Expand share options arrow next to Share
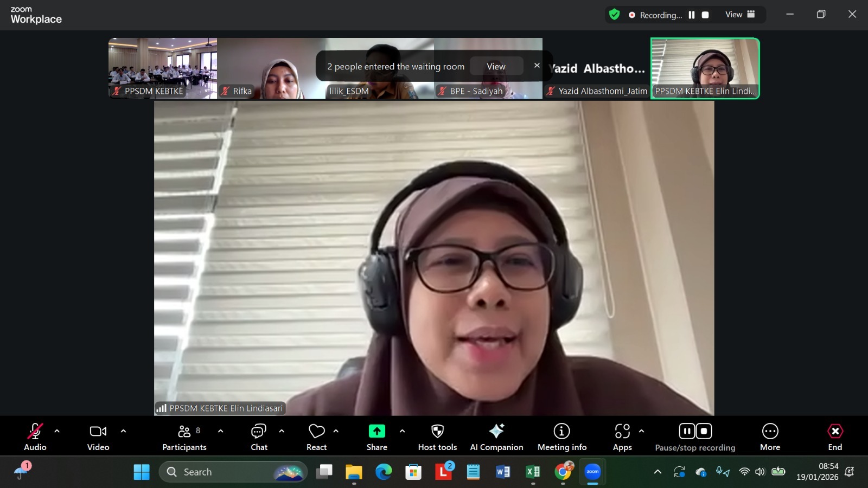Screen dimensions: 868x488 pos(402,432)
